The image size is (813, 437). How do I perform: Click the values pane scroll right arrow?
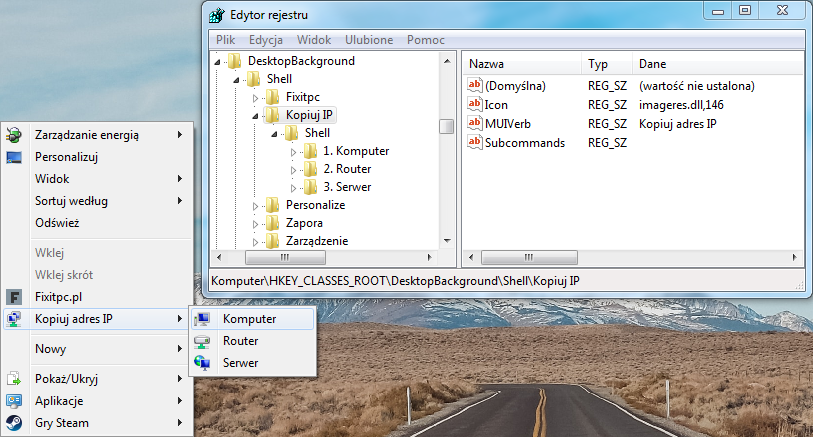[x=795, y=257]
